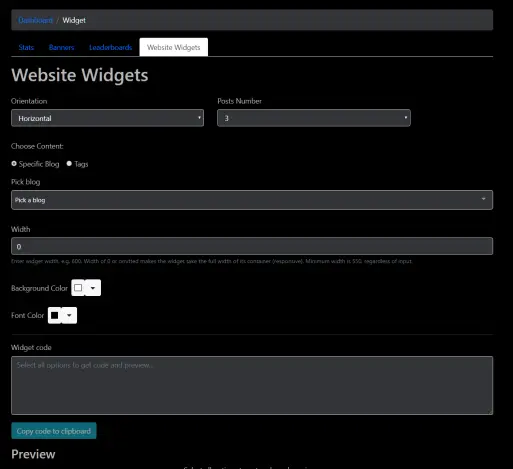The width and height of the screenshot is (513, 469).
Task: Open the Orientation dropdown
Action: (107, 118)
